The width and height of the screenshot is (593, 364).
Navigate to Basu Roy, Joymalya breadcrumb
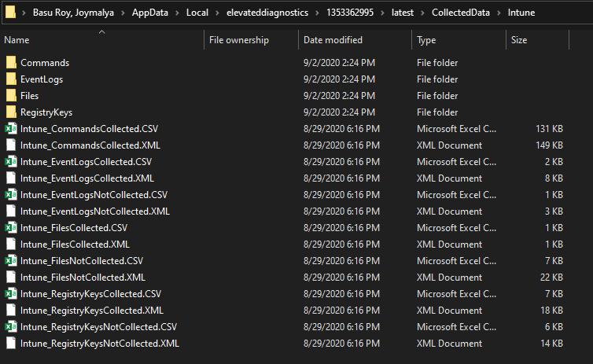coord(73,13)
